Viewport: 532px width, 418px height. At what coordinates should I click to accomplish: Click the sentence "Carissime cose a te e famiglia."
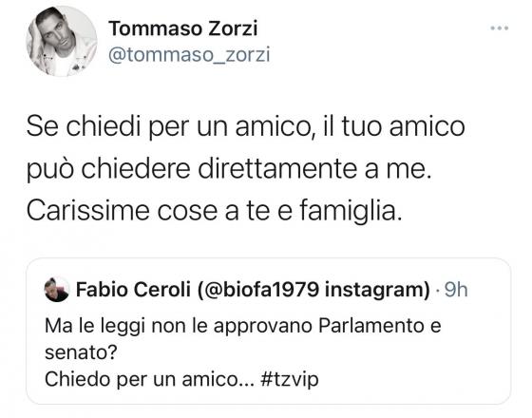pyautogui.click(x=214, y=211)
